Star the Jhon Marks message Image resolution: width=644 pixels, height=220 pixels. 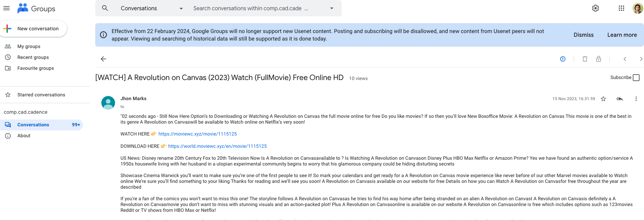[603, 99]
